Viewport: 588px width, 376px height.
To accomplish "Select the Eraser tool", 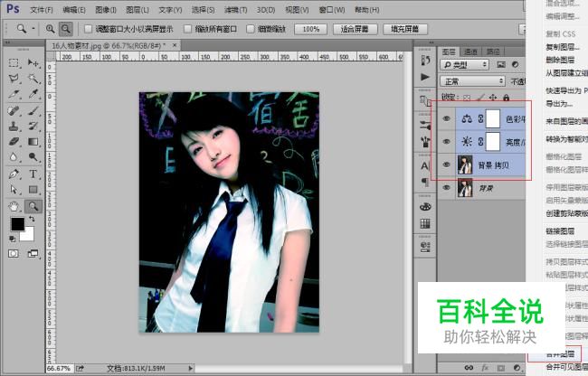I will pyautogui.click(x=14, y=141).
